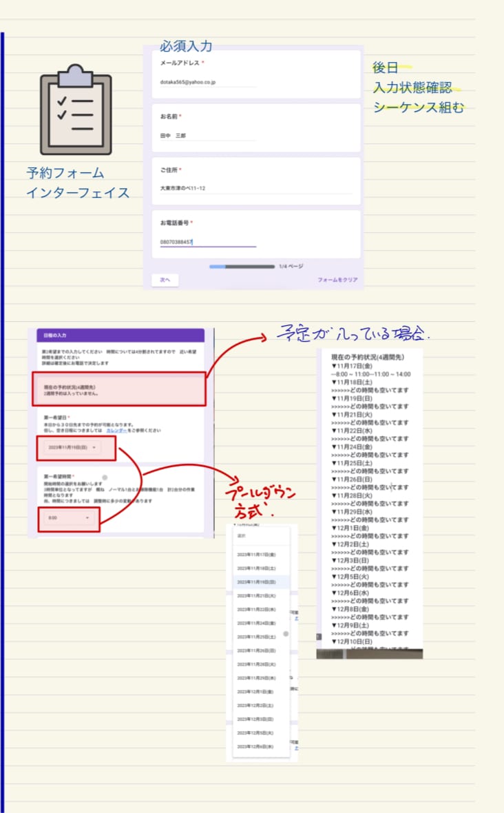Click the シーケンス組む note text
The height and width of the screenshot is (813, 504).
(x=419, y=107)
